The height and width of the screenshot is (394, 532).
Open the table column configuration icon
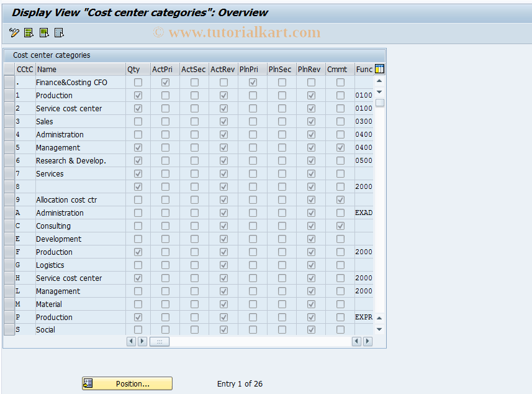click(379, 69)
